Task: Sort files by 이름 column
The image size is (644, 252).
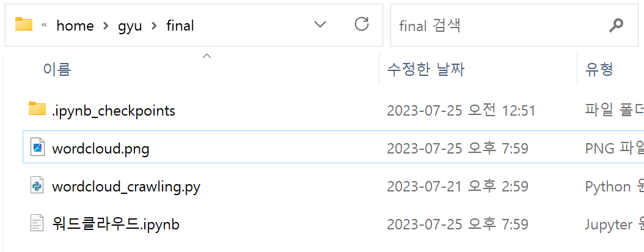Action: tap(57, 70)
